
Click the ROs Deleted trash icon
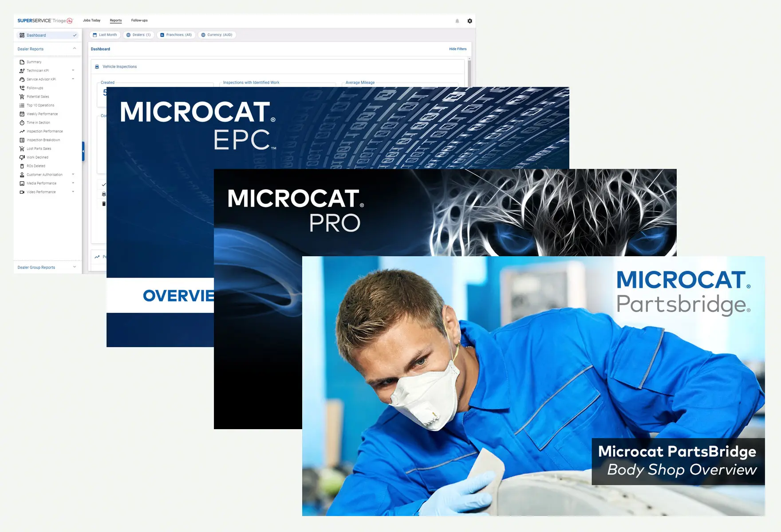click(22, 166)
